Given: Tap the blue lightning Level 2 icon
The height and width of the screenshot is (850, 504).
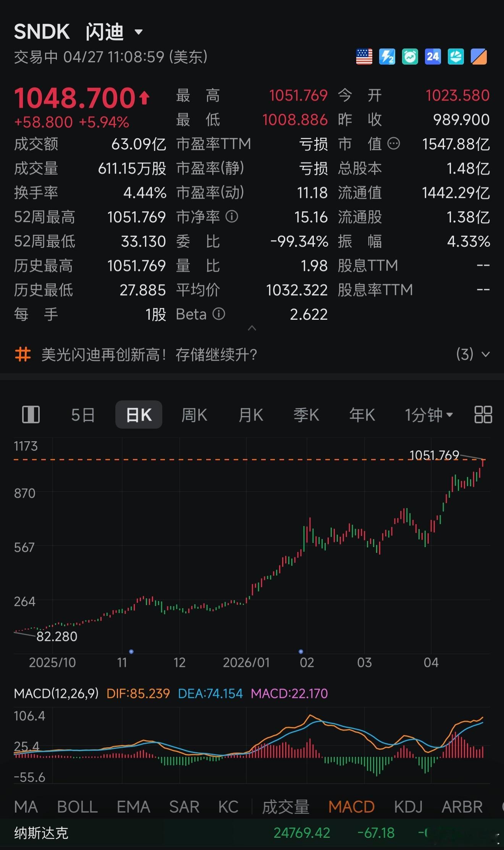Looking at the screenshot, I should coord(387,57).
